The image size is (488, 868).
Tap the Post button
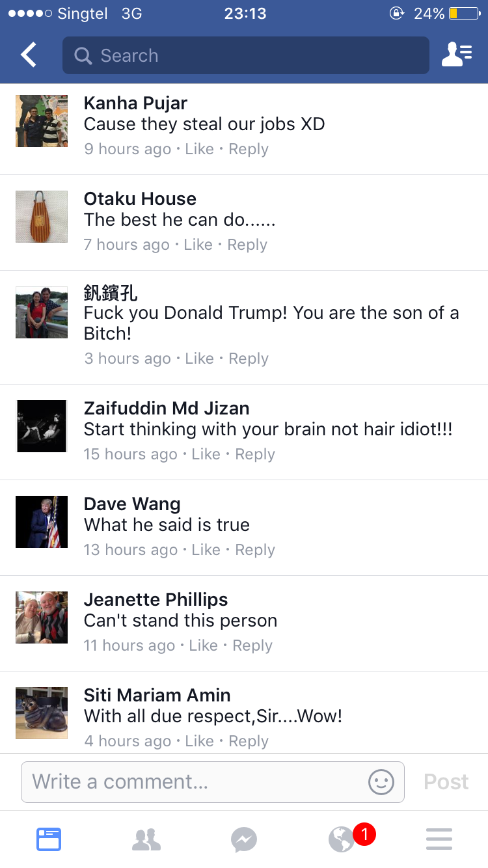[446, 781]
